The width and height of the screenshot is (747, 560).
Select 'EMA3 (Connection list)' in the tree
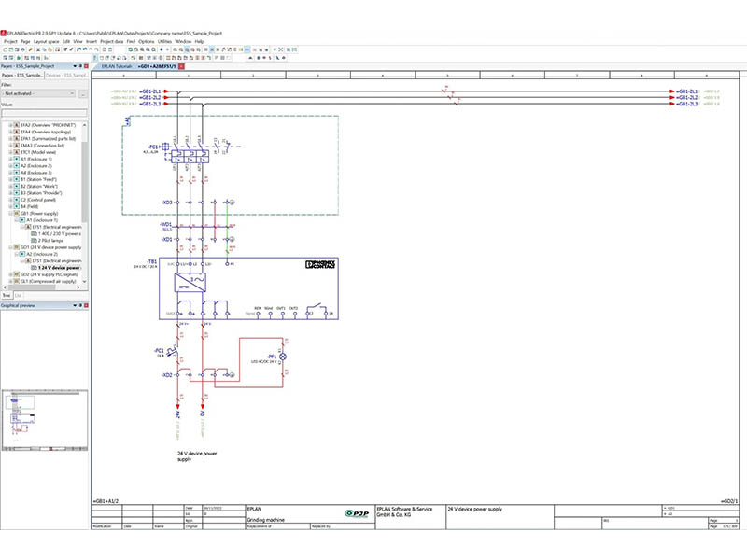[x=42, y=146]
